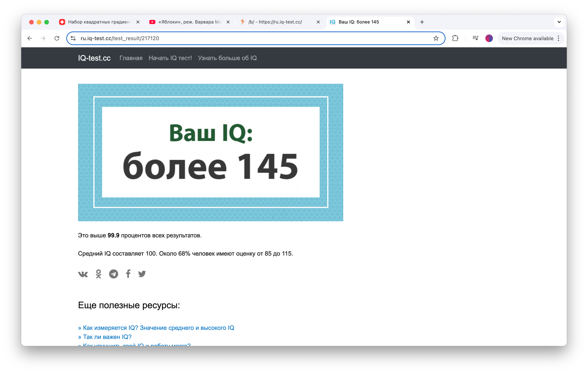Share result on Twitter
The image size is (588, 374).
[142, 274]
